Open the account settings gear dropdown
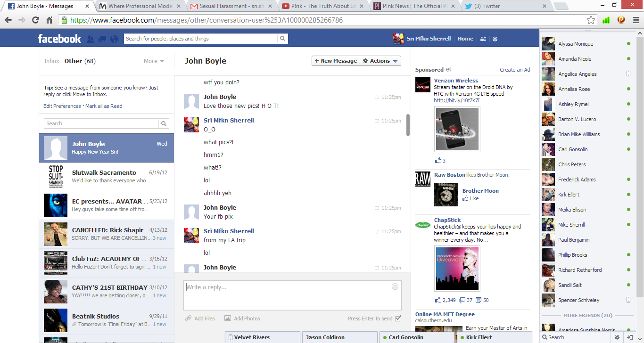 click(x=495, y=39)
